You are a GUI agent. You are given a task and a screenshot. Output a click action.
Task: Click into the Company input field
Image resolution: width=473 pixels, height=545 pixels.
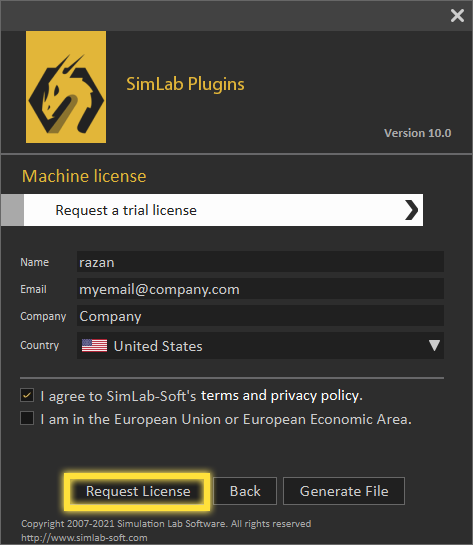[260, 316]
